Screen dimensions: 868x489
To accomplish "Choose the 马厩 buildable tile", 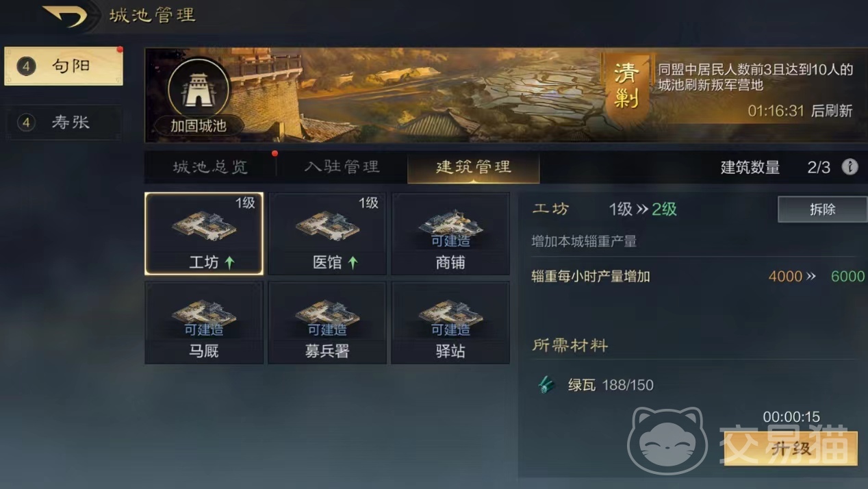I will [204, 323].
